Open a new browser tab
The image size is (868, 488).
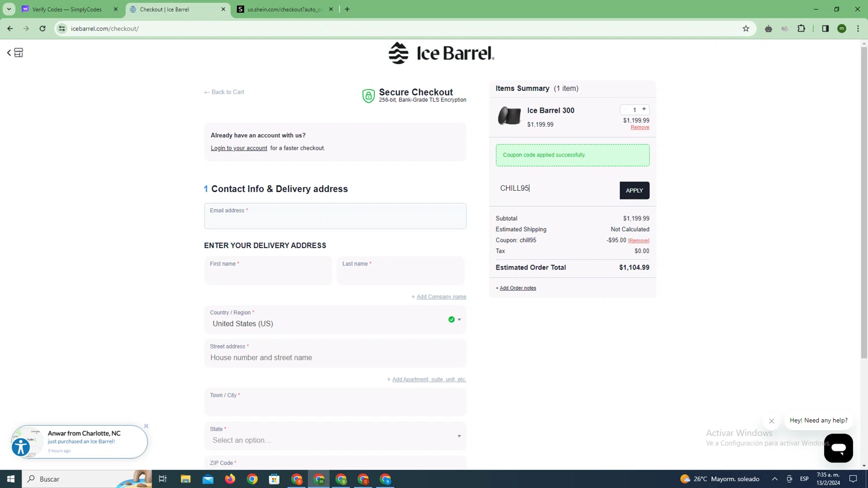point(347,9)
